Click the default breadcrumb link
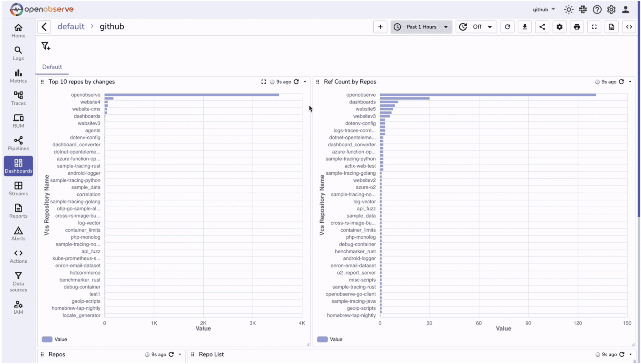Viewport: 641px width, 364px height. pyautogui.click(x=71, y=27)
